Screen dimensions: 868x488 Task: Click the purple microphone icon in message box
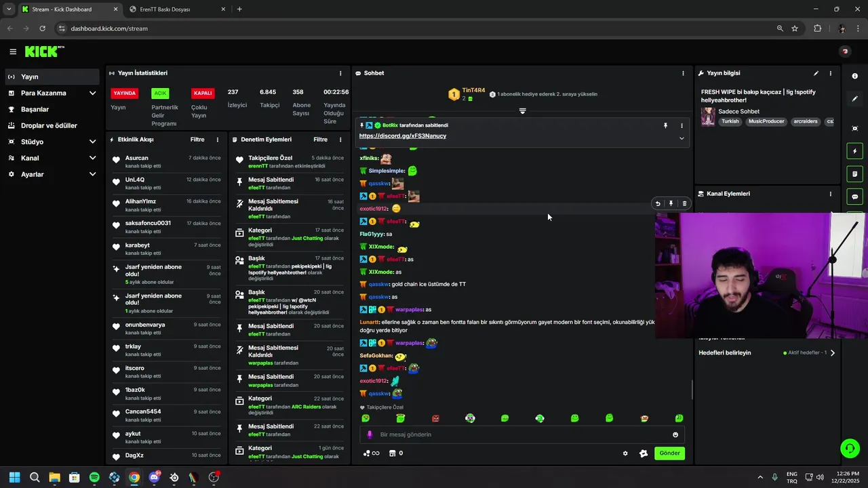370,434
